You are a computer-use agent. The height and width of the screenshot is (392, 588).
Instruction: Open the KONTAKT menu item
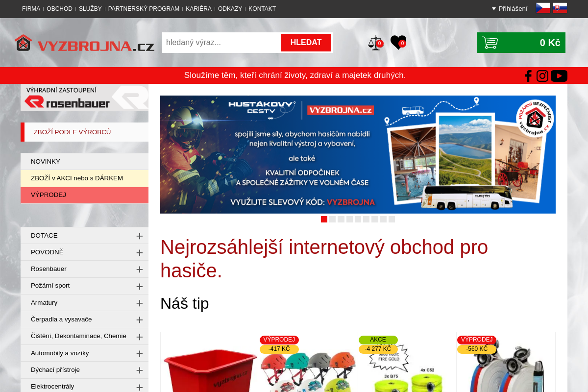[x=262, y=8]
